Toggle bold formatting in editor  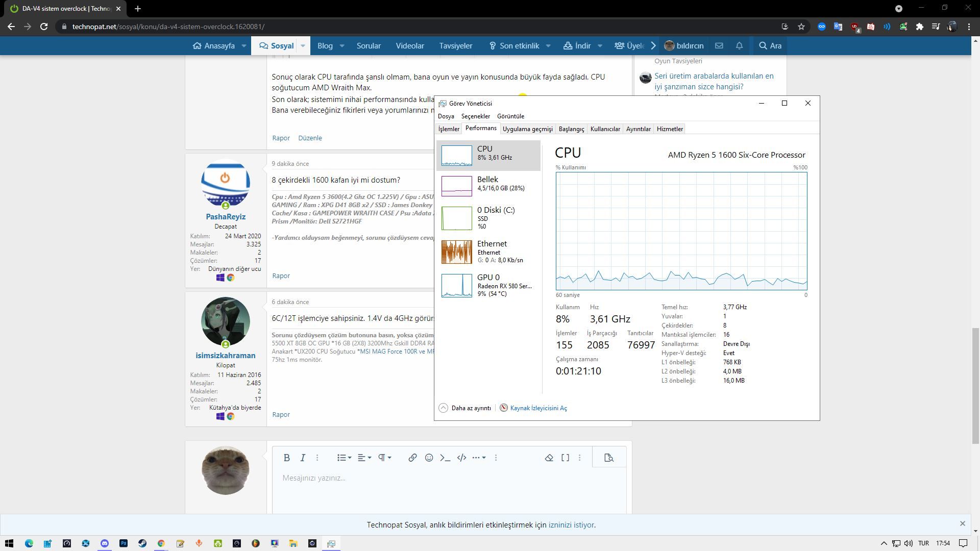[287, 458]
